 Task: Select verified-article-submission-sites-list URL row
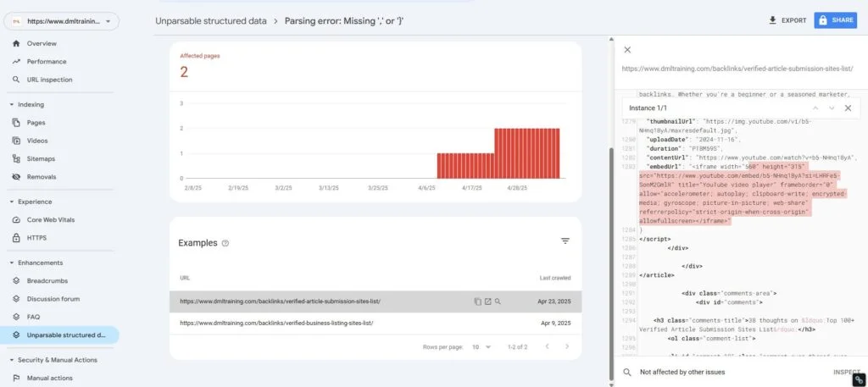point(376,301)
